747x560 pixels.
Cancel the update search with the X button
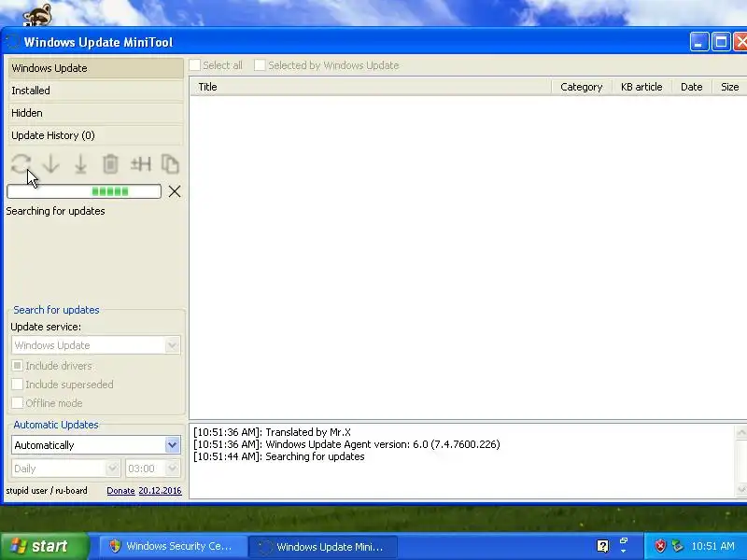[175, 191]
